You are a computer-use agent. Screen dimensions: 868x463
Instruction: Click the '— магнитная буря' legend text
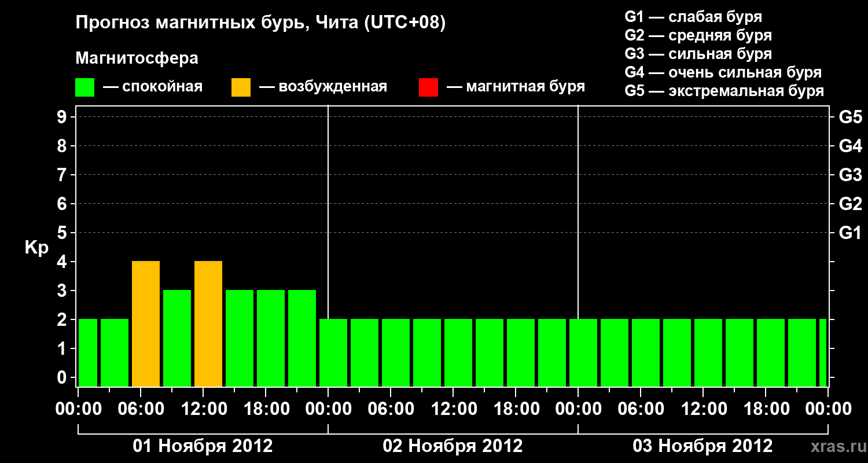coord(516,87)
